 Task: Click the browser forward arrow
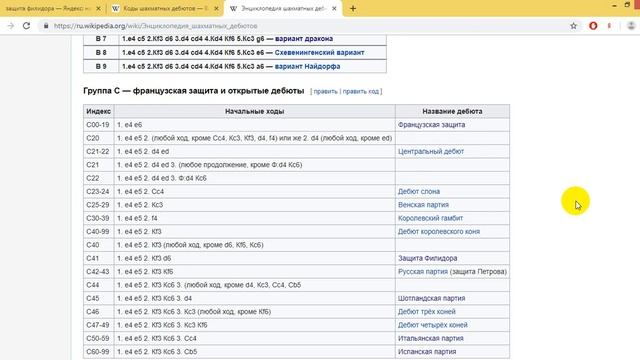(x=11, y=26)
